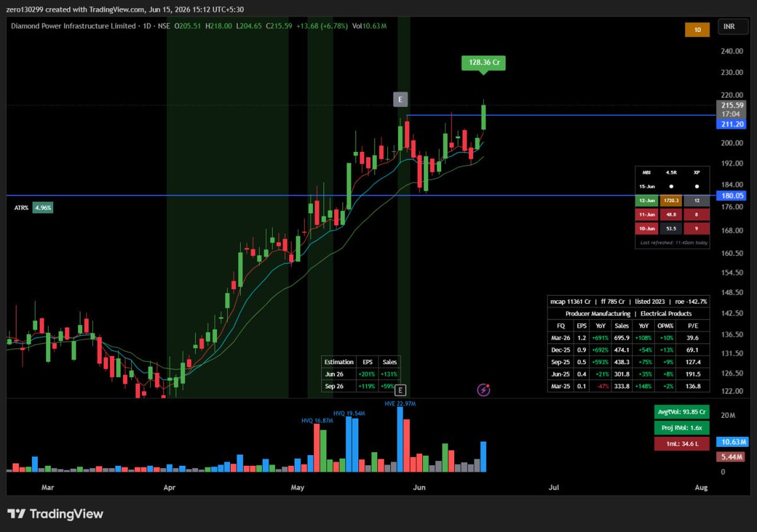Click the Jun label on time axis
The height and width of the screenshot is (532, 757).
(418, 487)
